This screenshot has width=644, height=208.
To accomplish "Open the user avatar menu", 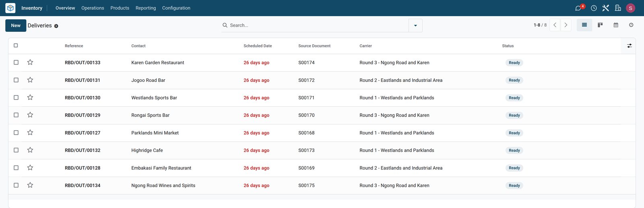I will (x=631, y=8).
